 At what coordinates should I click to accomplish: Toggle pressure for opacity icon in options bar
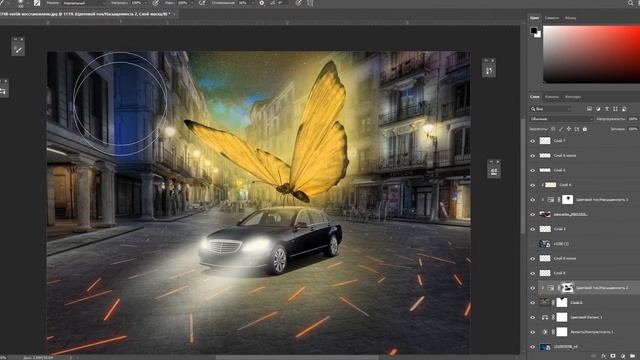point(156,3)
